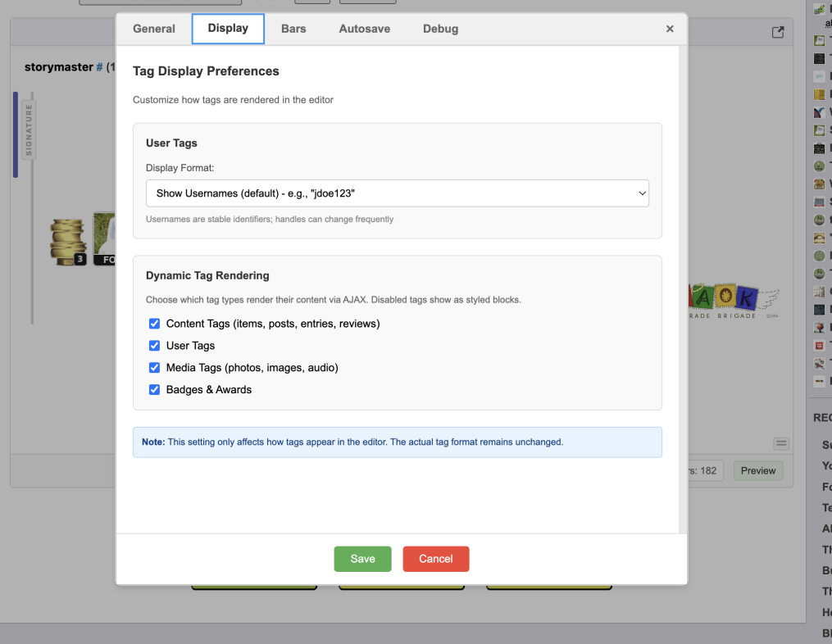Image resolution: width=832 pixels, height=644 pixels.
Task: Toggle the Badges & Awards checkbox
Action: coord(154,390)
